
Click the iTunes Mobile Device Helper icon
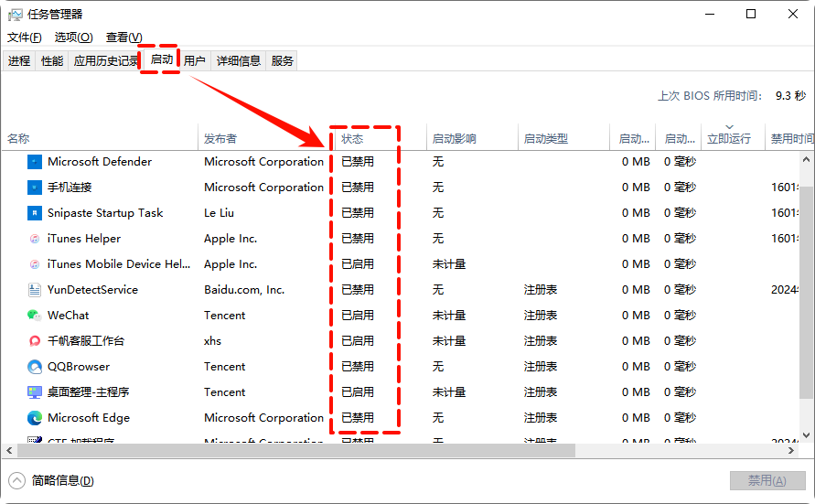(35, 264)
